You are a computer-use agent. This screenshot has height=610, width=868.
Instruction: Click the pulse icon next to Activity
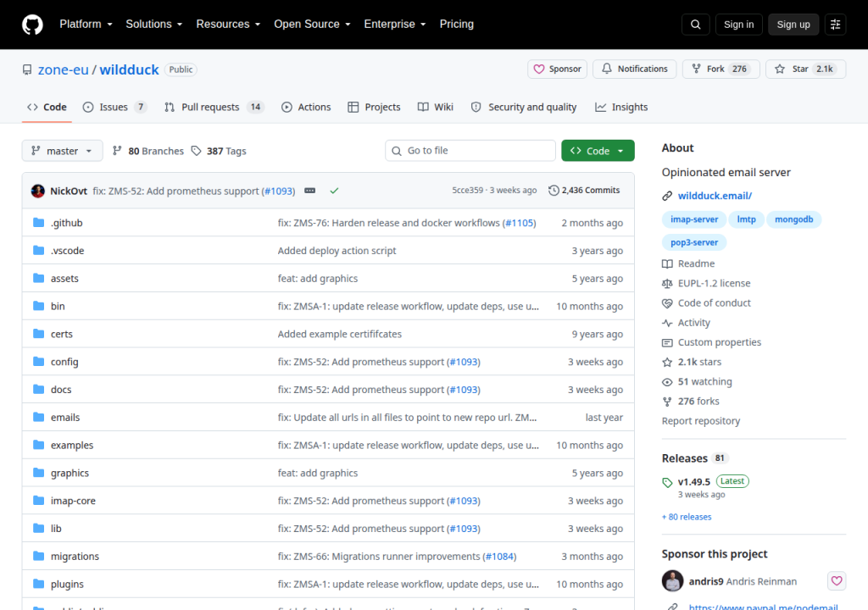(x=667, y=323)
